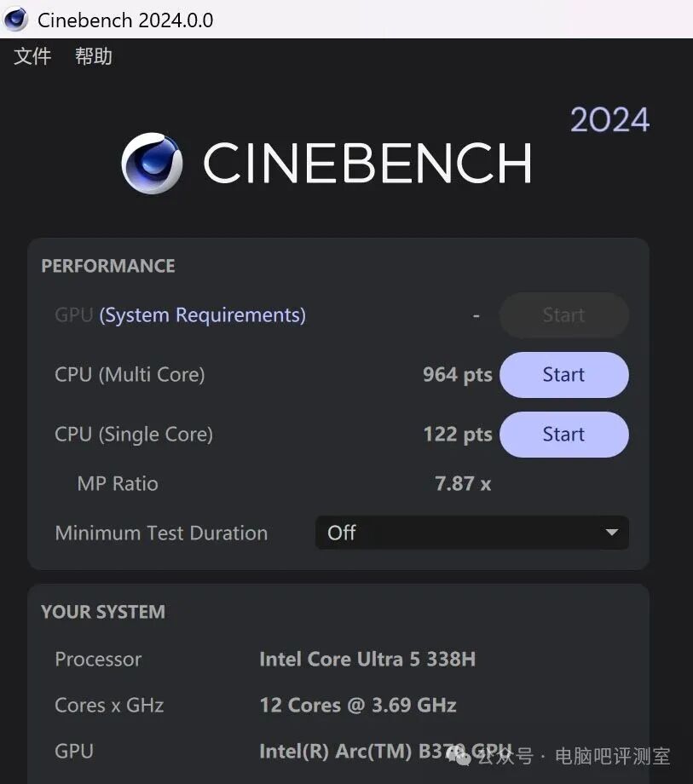Click the Cinebench cube icon in title bar
Screen dimensions: 693x784
14,19
